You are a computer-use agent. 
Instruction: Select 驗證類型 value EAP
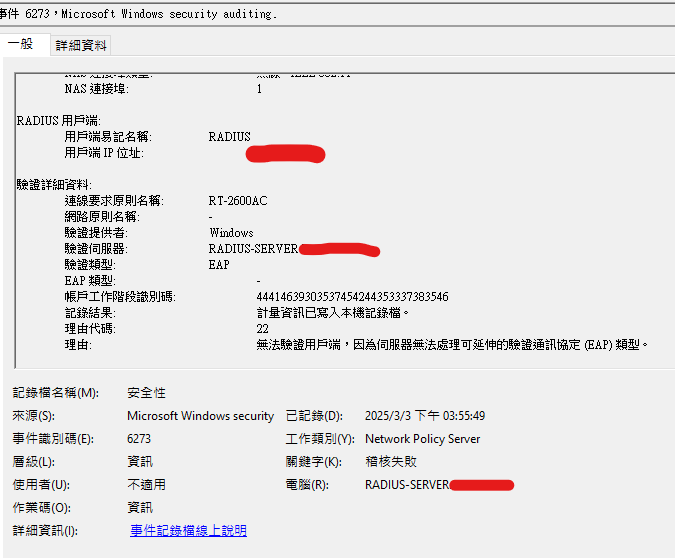219,264
